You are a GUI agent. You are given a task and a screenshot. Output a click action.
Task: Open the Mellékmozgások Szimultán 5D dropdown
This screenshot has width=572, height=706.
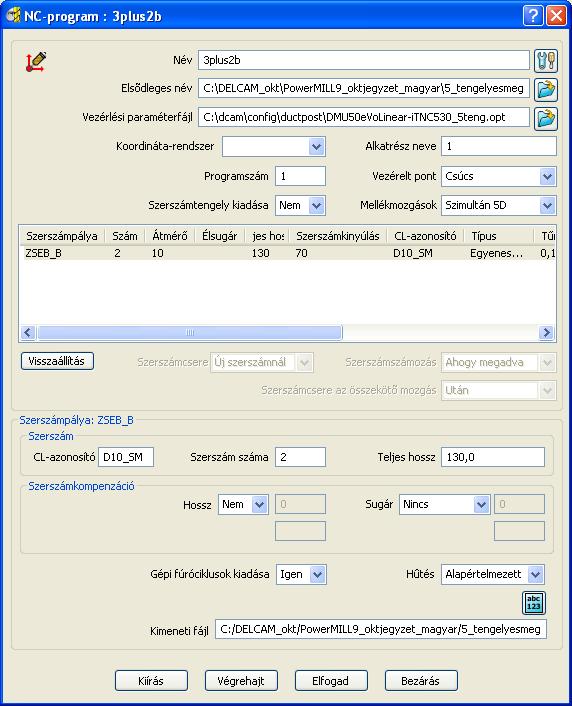547,206
